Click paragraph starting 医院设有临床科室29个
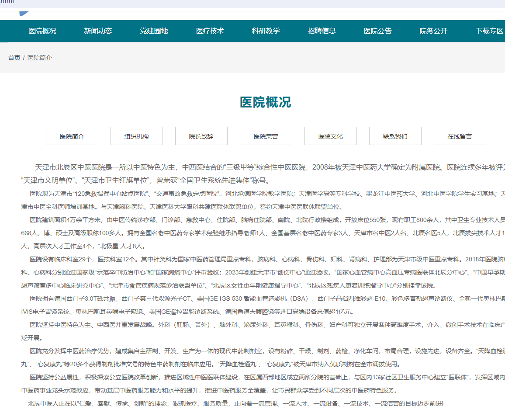This screenshot has width=505, height=420. point(263,272)
